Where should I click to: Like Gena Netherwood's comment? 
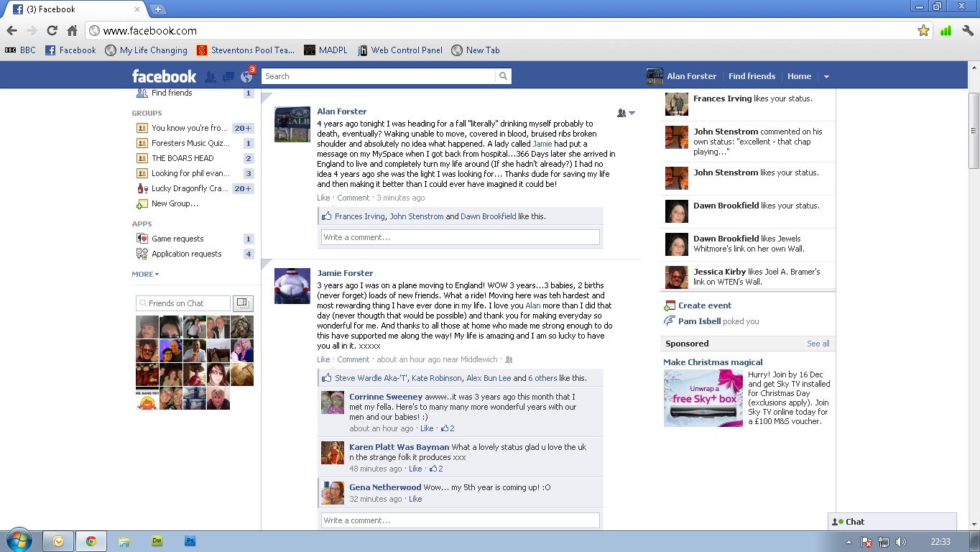tap(415, 499)
